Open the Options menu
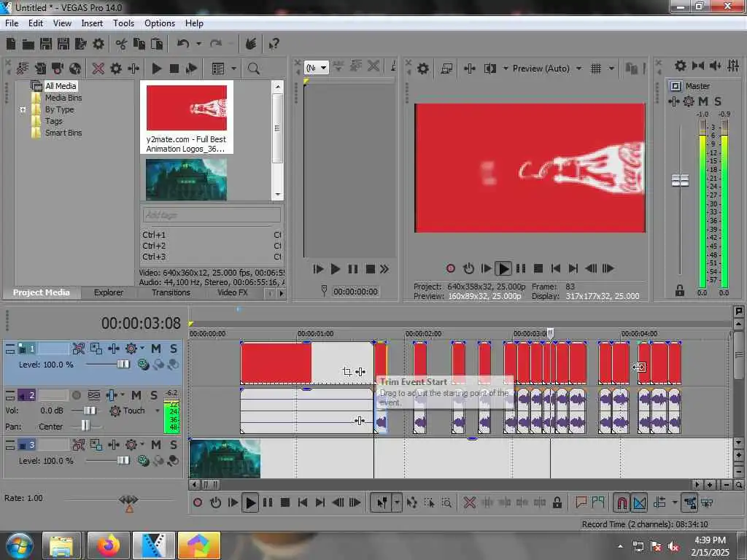Image resolution: width=747 pixels, height=560 pixels. pos(160,23)
